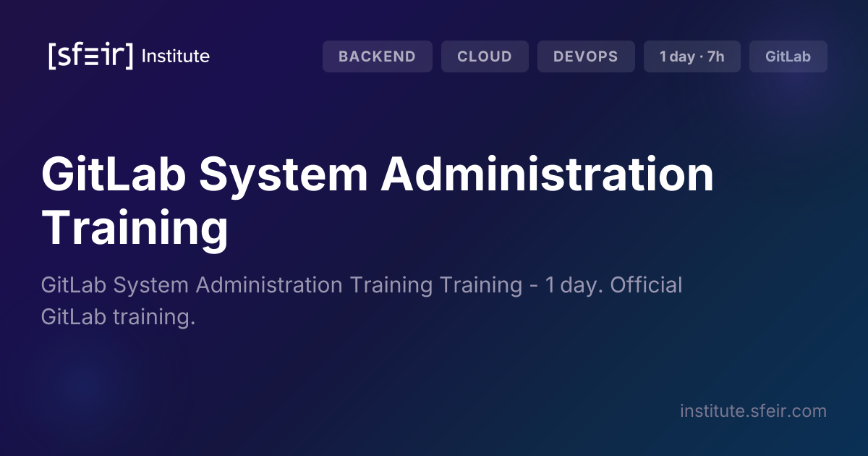This screenshot has height=456, width=868.
Task: Click the sfeir Institute logo
Action: pos(129,56)
